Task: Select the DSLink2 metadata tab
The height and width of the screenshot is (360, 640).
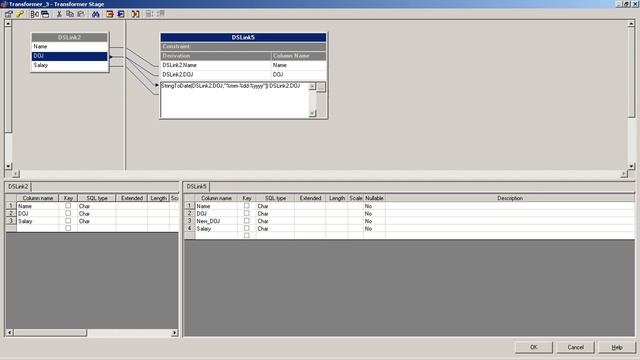Action: point(18,187)
